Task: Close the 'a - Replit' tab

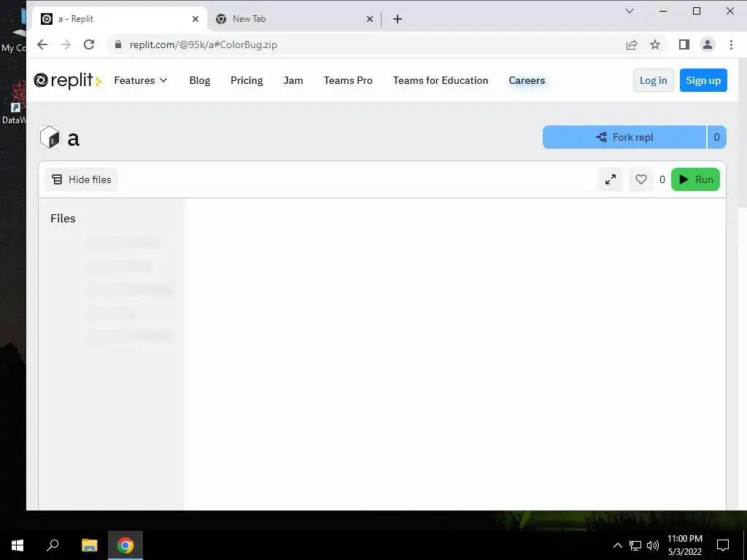Action: [196, 19]
